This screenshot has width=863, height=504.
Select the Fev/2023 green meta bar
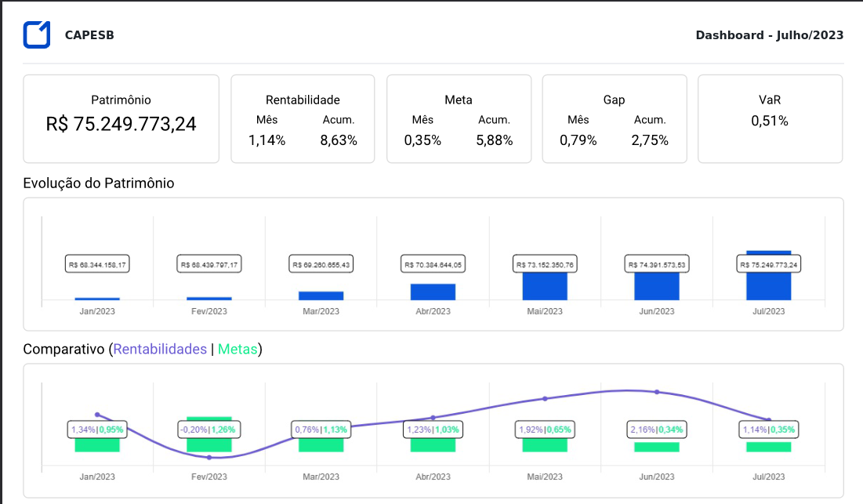pos(209,444)
